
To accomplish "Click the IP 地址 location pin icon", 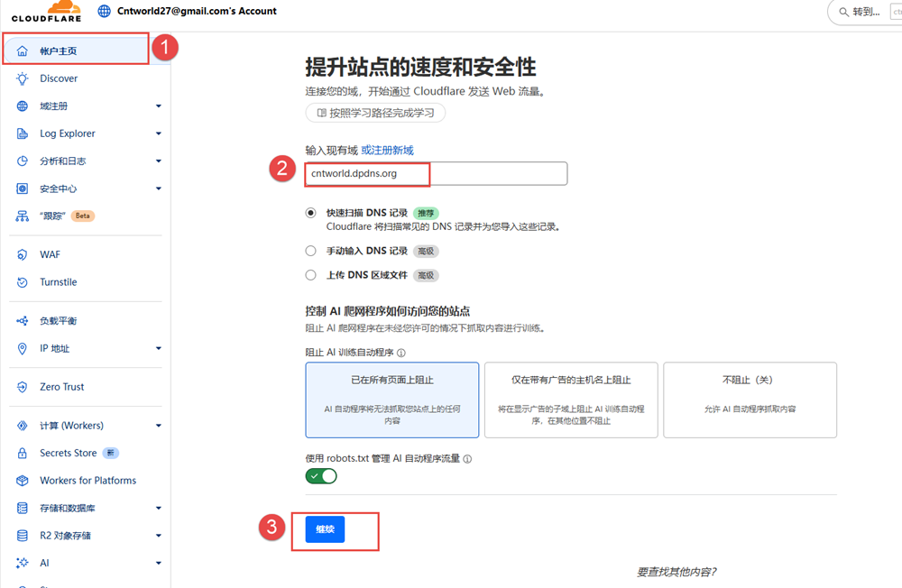I will pos(22,348).
